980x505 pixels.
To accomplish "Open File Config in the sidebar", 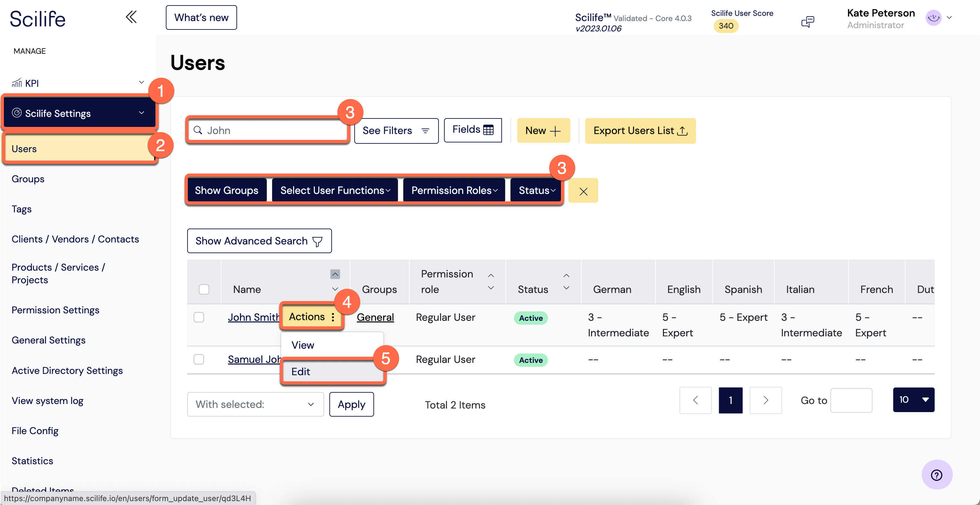I will (x=35, y=431).
